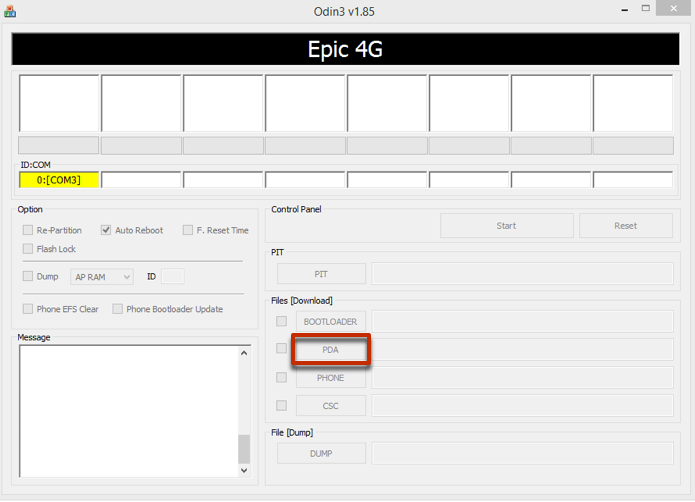The height and width of the screenshot is (502, 695).
Task: Maximize the Odin3 window
Action: (646, 8)
